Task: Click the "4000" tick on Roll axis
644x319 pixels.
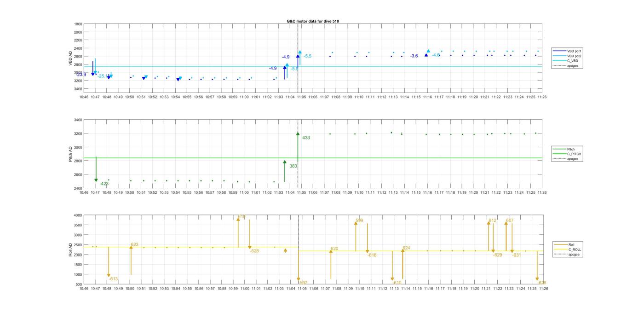Action: pos(78,215)
